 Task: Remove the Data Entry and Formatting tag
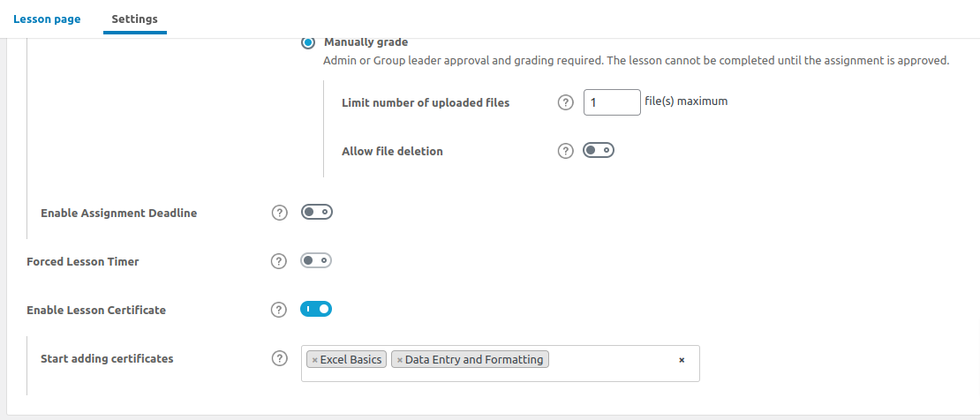[399, 360]
